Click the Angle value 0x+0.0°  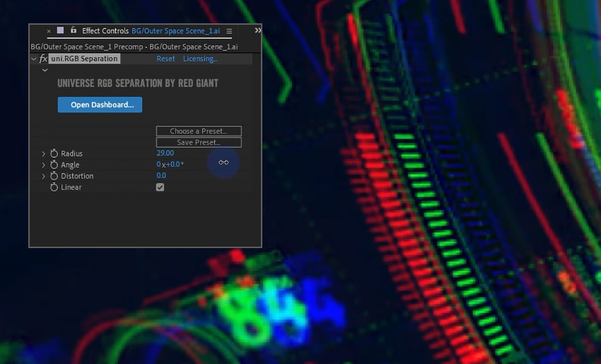170,165
